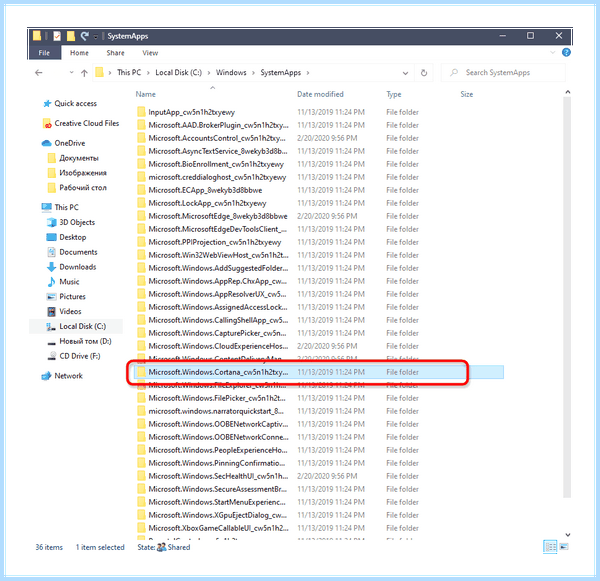Click SystemApps in the address breadcrumb
The width and height of the screenshot is (600, 581).
280,72
